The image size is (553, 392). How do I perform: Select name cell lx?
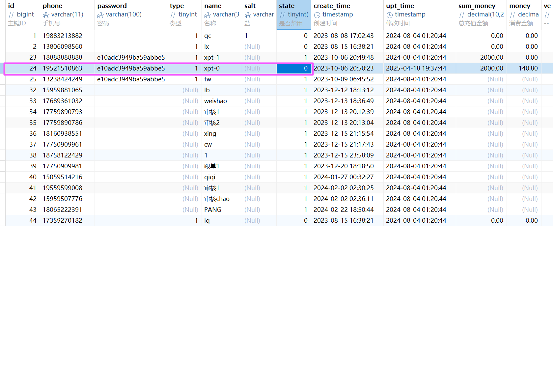pyautogui.click(x=222, y=46)
